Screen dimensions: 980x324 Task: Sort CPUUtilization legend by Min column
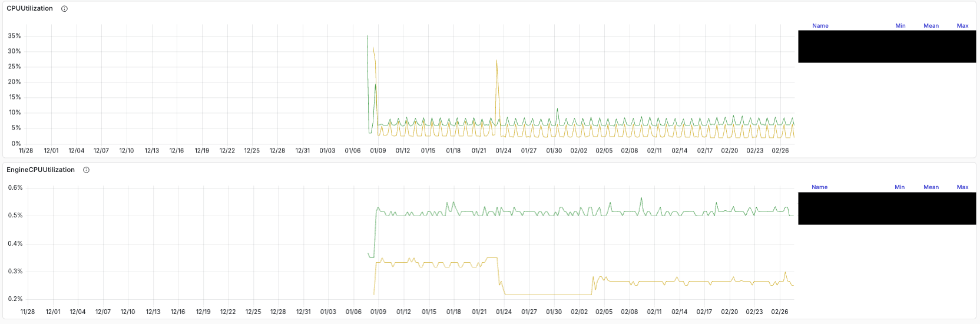pyautogui.click(x=900, y=26)
